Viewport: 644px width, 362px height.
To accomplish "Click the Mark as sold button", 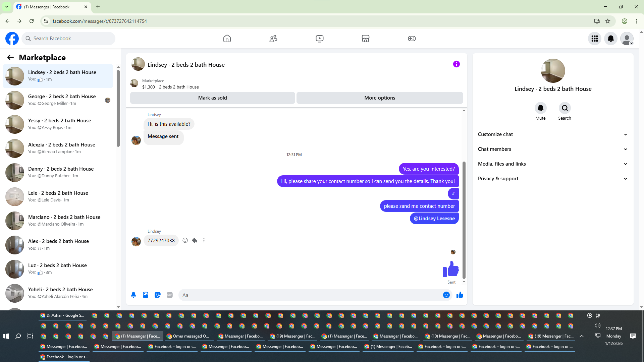I will (x=212, y=98).
